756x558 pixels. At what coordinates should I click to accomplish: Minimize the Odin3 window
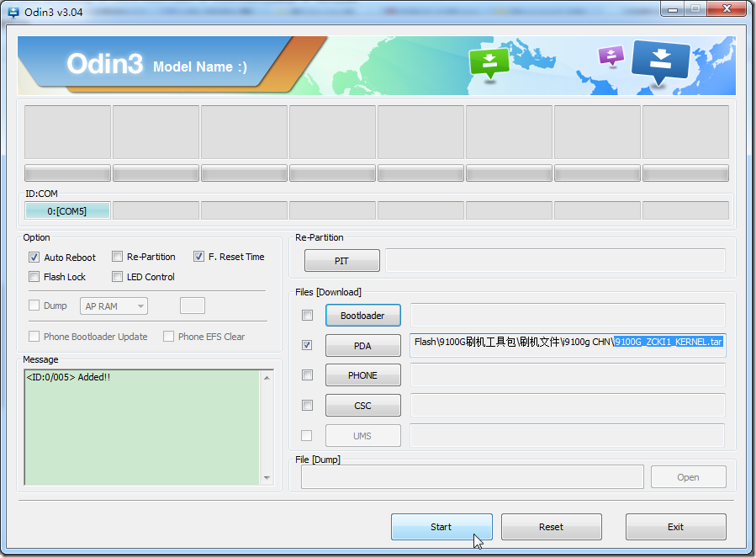point(673,9)
